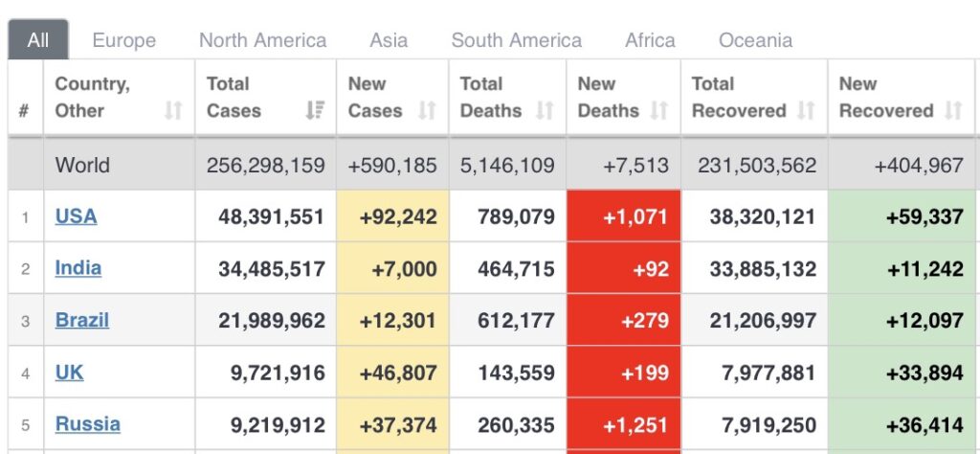This screenshot has width=980, height=454.
Task: Open the Oceania tab
Action: click(x=755, y=40)
